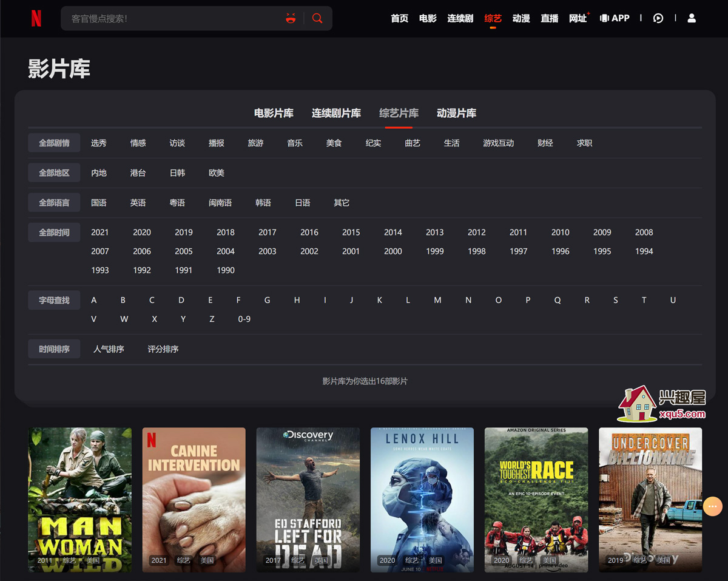
Task: Sort by 人气排序
Action: tap(109, 349)
